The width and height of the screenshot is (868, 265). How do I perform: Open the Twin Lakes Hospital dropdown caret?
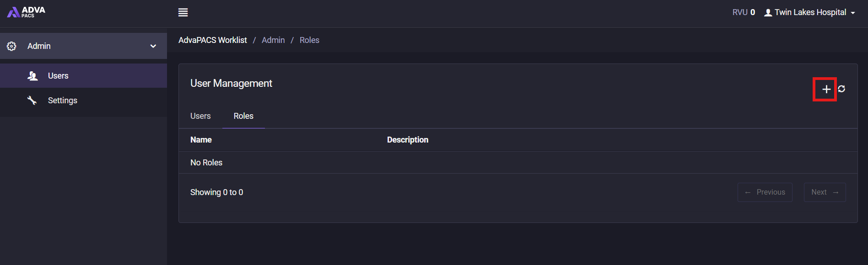coord(853,13)
